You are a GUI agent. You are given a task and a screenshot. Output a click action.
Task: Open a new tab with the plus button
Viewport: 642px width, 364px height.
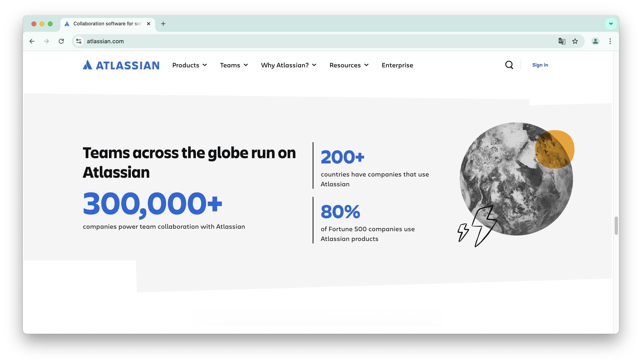click(x=163, y=24)
